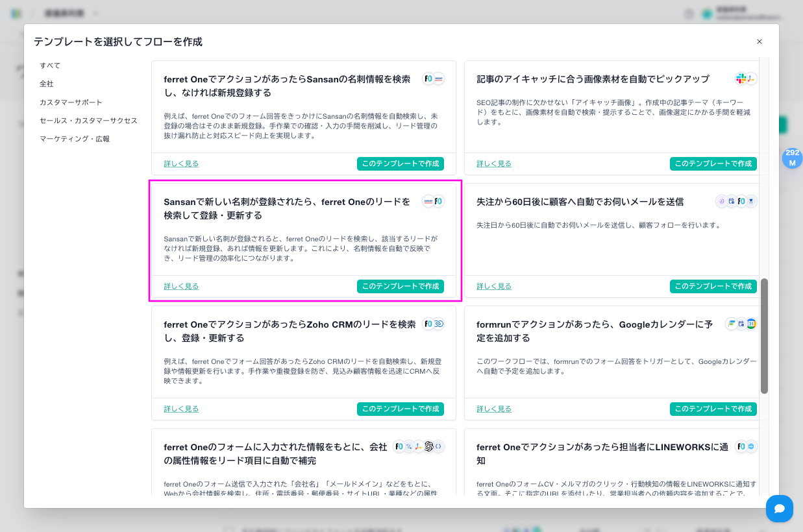Click Google Calendar icon on formrun card
Screen dimensions: 803x532
(x=752, y=324)
